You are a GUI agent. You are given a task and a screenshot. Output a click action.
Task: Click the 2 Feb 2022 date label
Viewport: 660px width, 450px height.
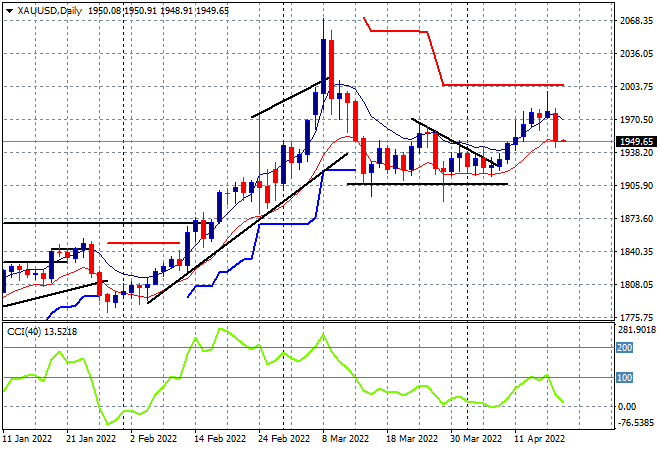(154, 439)
